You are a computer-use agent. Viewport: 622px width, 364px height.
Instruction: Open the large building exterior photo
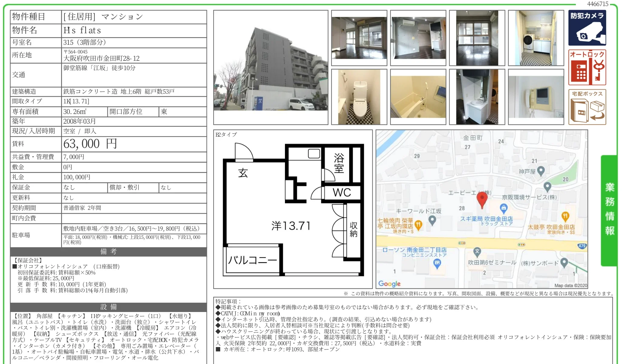point(270,67)
